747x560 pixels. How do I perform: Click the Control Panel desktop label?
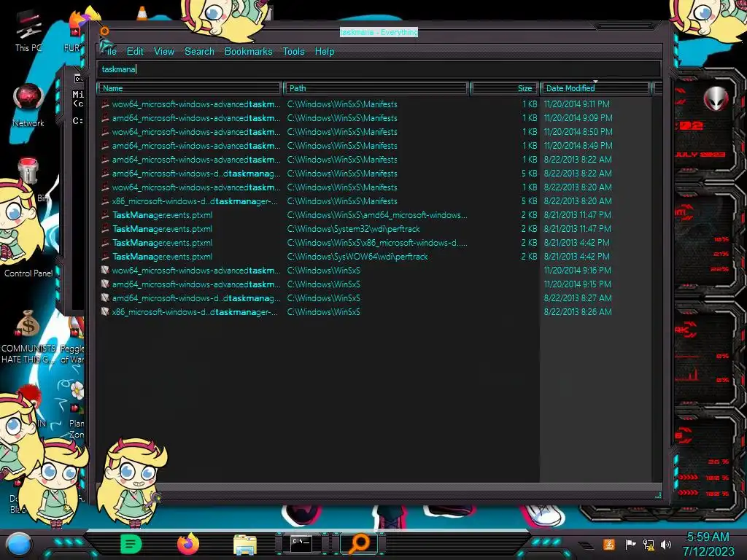(28, 273)
